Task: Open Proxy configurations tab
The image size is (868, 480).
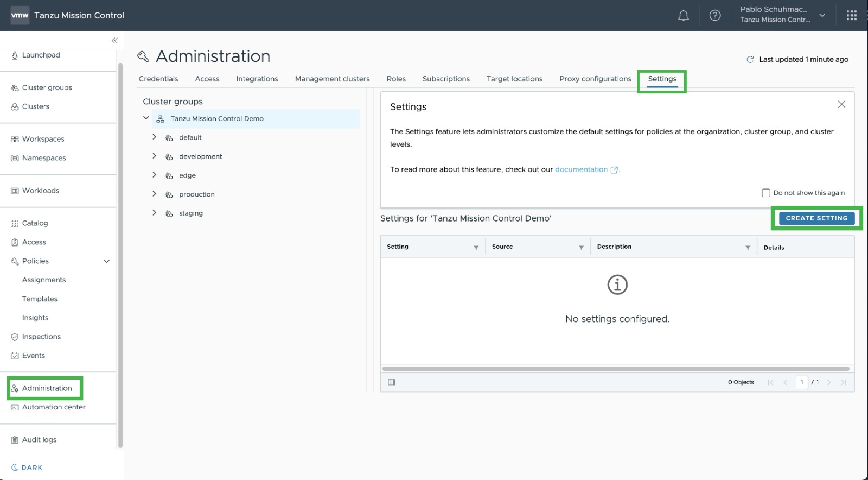Action: tap(595, 79)
